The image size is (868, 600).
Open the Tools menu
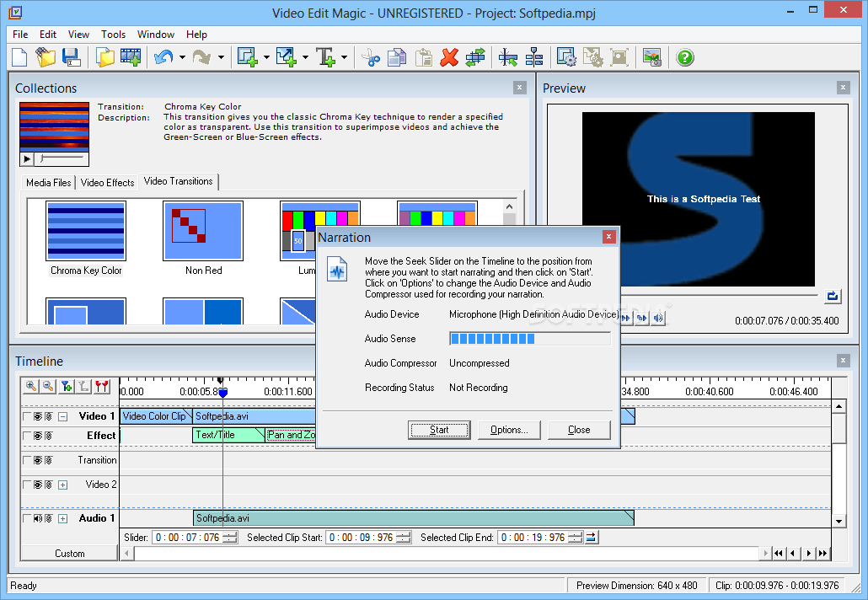pyautogui.click(x=113, y=35)
